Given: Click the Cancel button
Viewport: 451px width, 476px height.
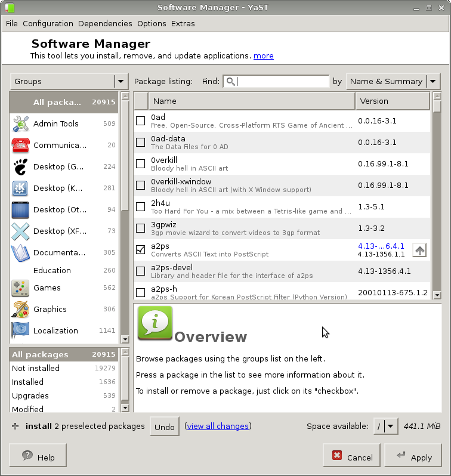Looking at the screenshot, I should 352,455.
